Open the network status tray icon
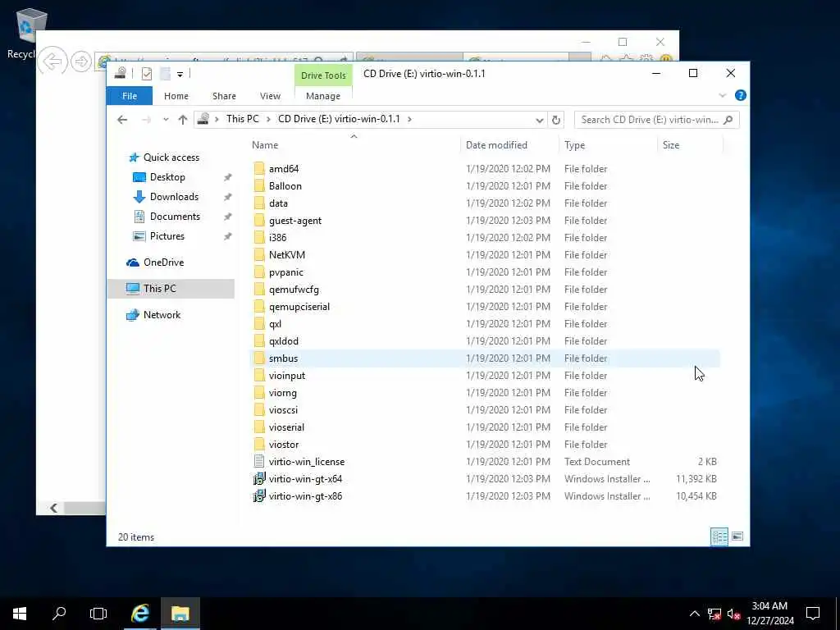 click(x=714, y=614)
